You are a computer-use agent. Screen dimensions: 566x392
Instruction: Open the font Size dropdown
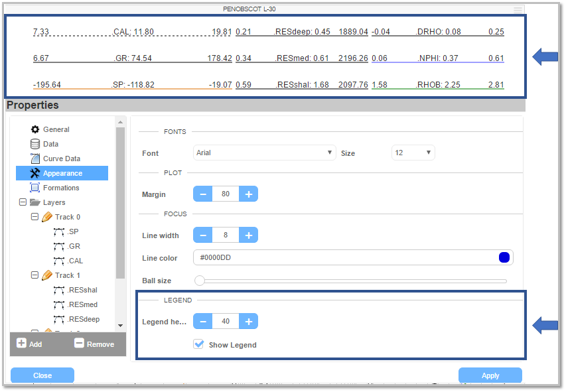(413, 153)
